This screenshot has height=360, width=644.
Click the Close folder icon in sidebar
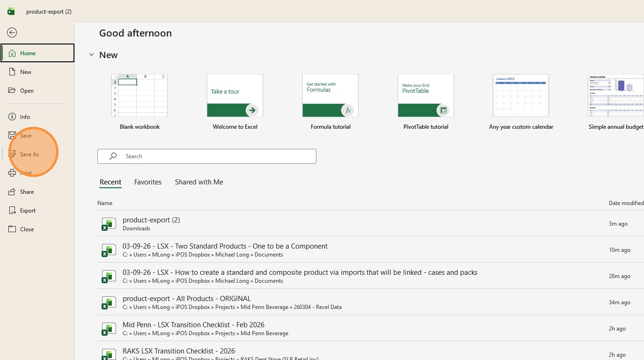tap(12, 229)
